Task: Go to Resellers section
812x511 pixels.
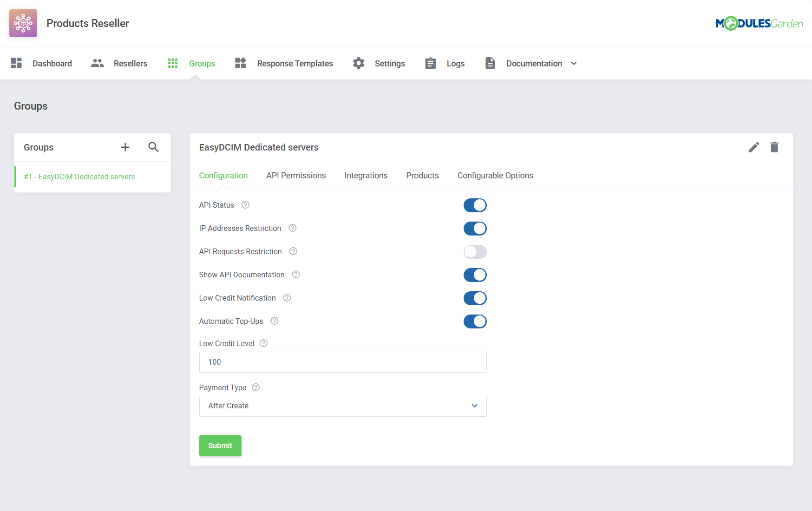Action: [131, 64]
